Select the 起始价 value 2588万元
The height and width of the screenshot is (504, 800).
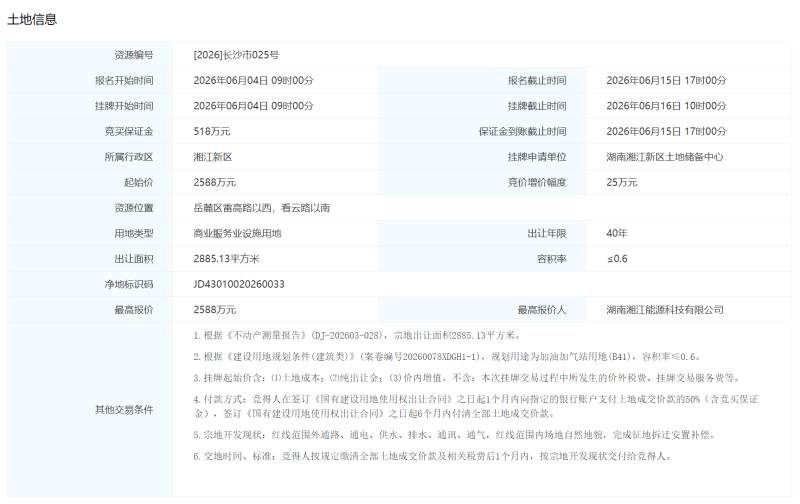click(x=214, y=183)
